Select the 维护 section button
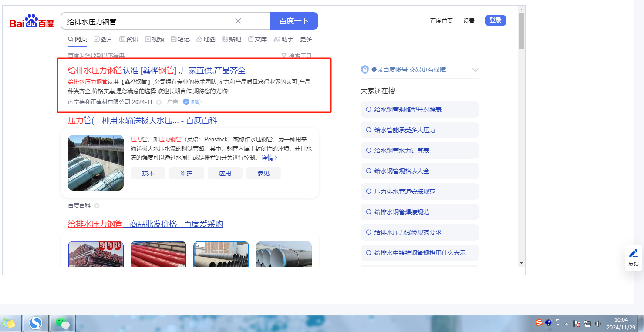644x332 pixels. [186, 173]
